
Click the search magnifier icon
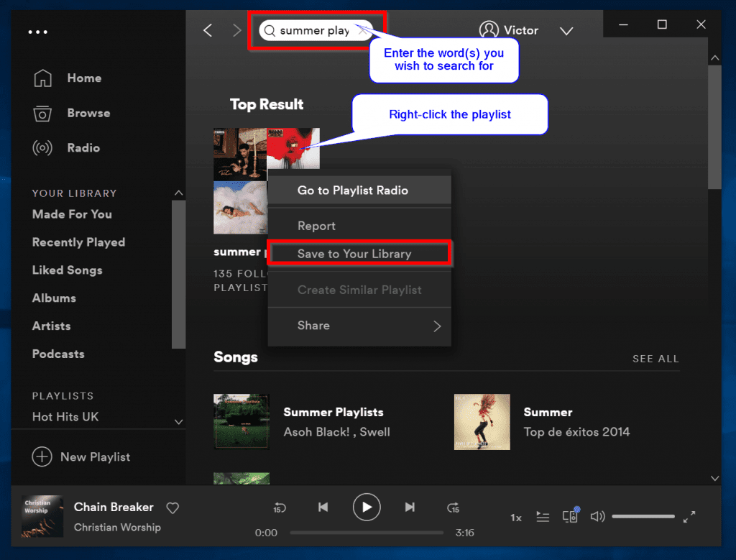(270, 30)
